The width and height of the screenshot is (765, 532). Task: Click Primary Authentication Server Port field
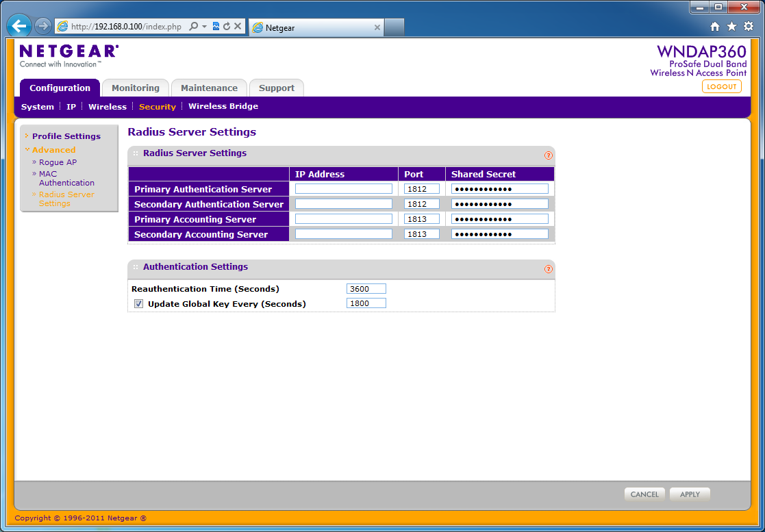[421, 189]
